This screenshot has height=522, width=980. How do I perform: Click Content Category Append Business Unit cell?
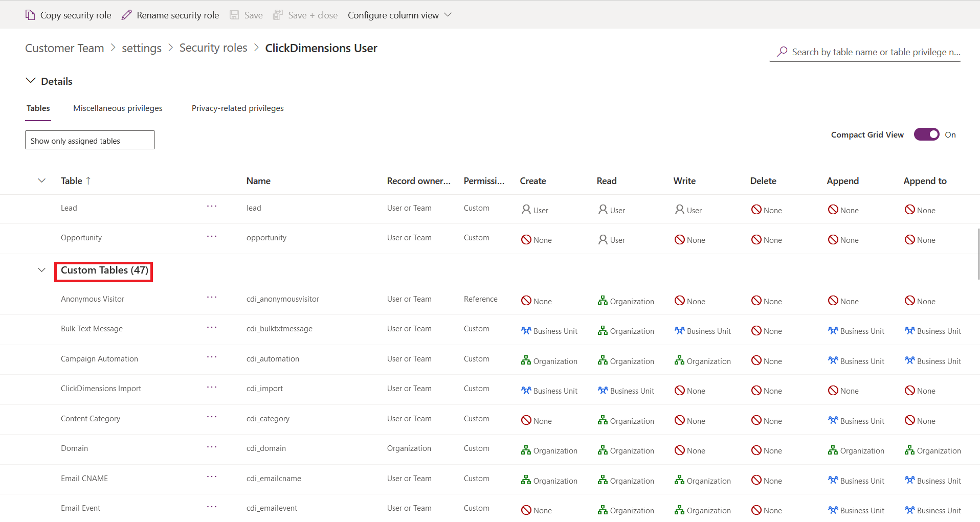click(856, 420)
